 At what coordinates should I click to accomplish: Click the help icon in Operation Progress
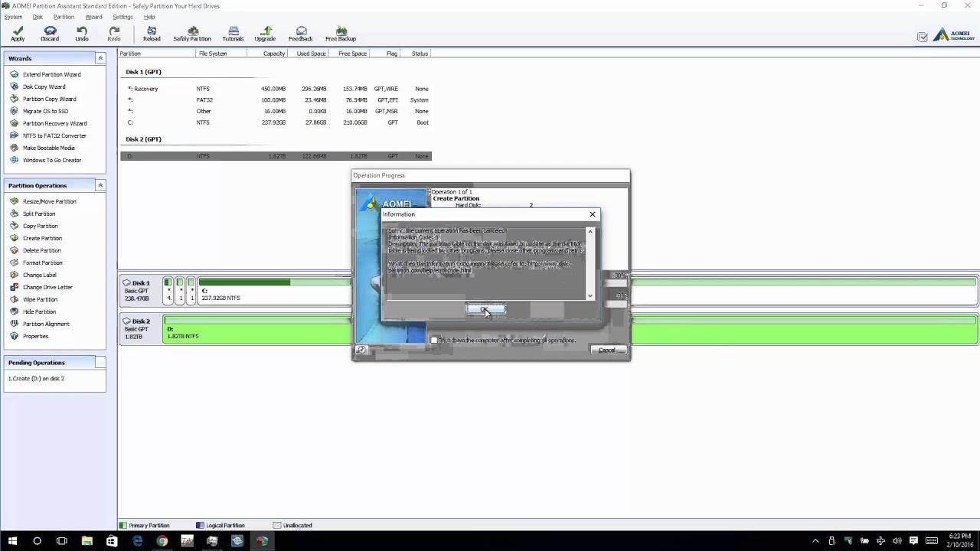click(x=362, y=350)
